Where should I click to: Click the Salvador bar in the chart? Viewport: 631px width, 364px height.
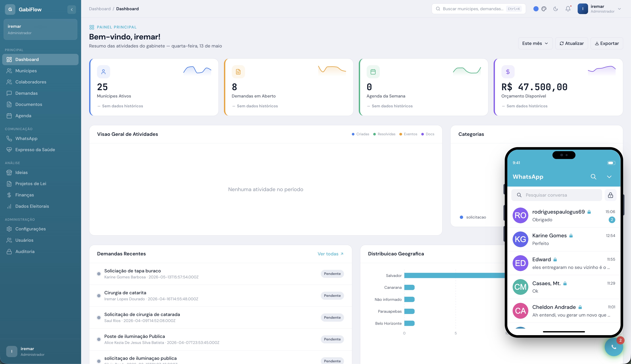pyautogui.click(x=454, y=275)
